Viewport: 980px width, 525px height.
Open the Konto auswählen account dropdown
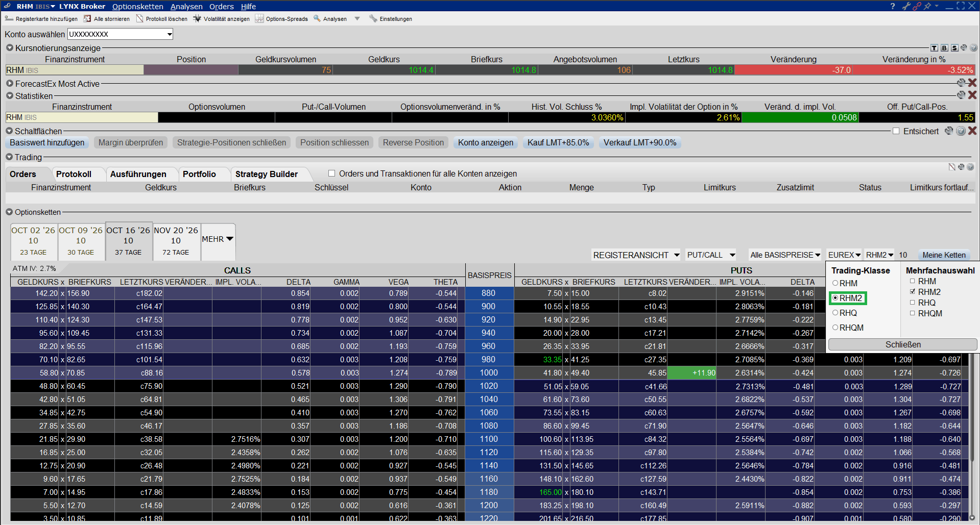121,34
